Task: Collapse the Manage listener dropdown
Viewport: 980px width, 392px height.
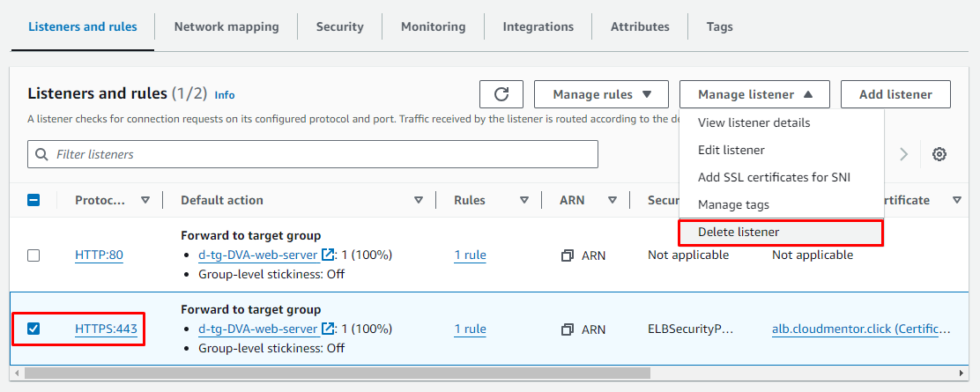Action: (754, 94)
